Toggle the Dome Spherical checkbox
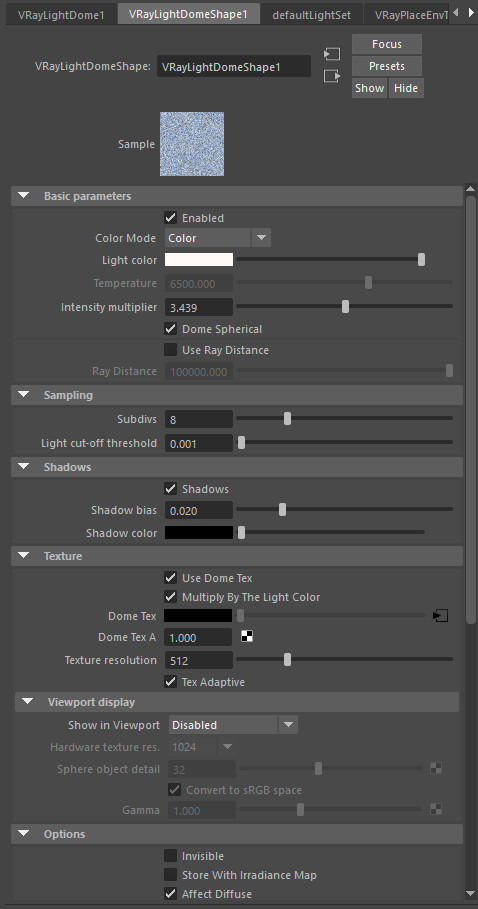Viewport: 478px width, 909px height. pos(170,329)
